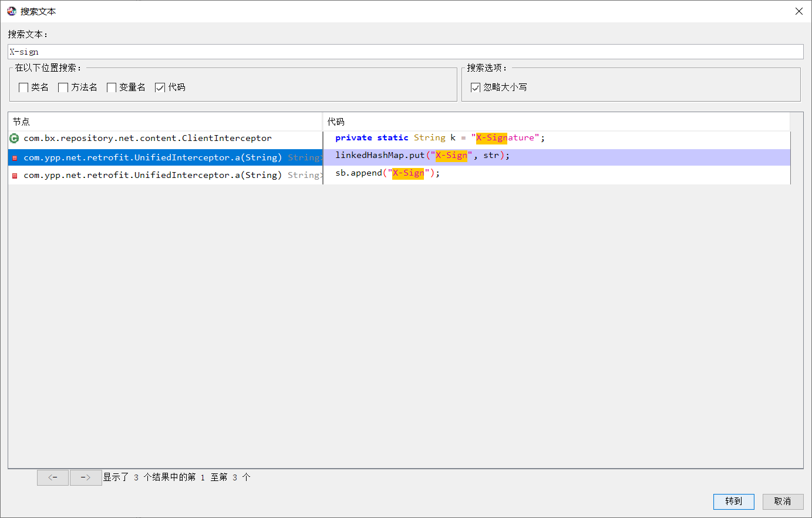Screen dimensions: 812x518
Task: Show next results with the -> button
Action: [x=86, y=477]
